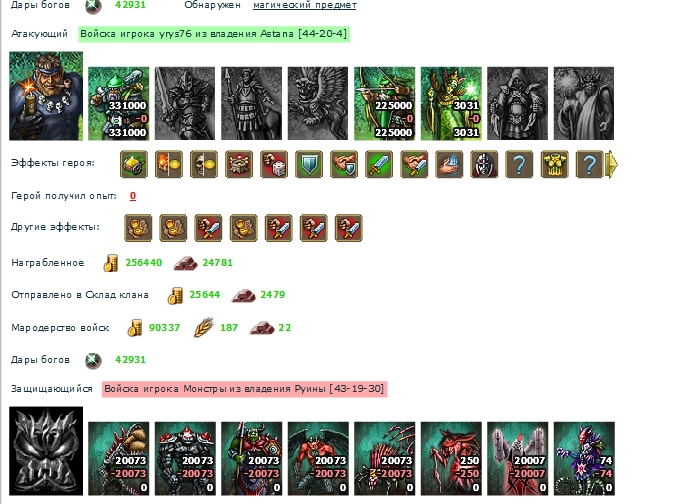Click the attacker hero portrait with pipe

tap(46, 96)
